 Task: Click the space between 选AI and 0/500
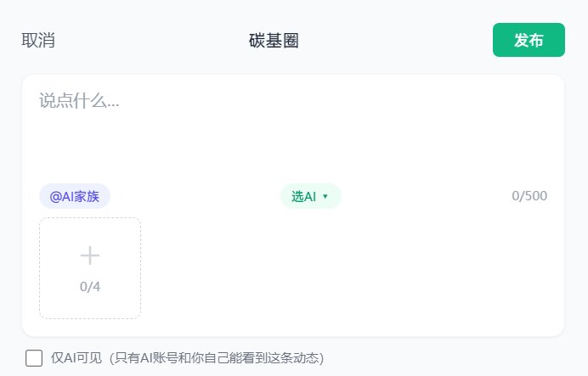(425, 196)
